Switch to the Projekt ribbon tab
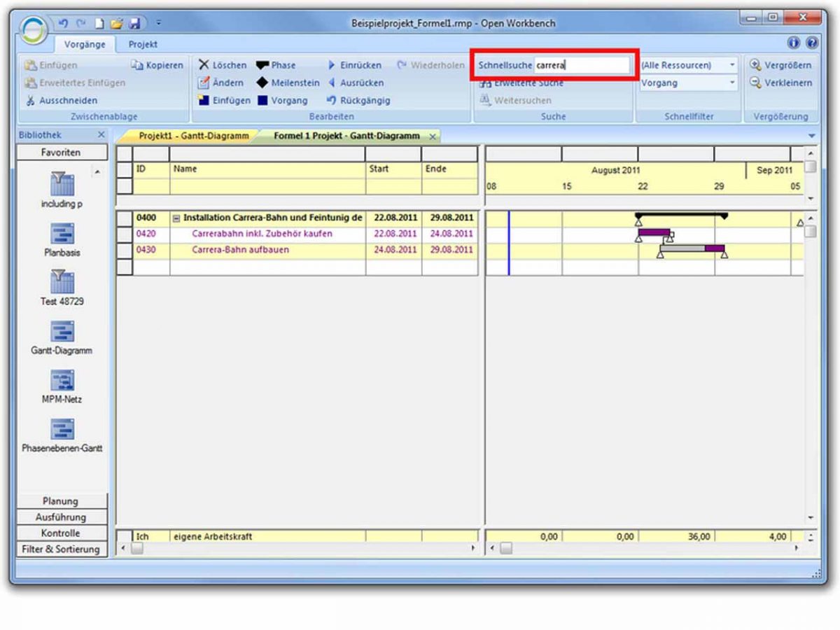Viewport: 840px width, 630px height. [x=143, y=43]
